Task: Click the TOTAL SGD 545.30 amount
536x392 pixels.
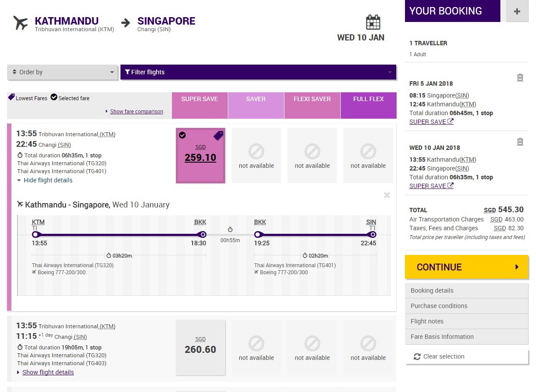Action: 503,210
